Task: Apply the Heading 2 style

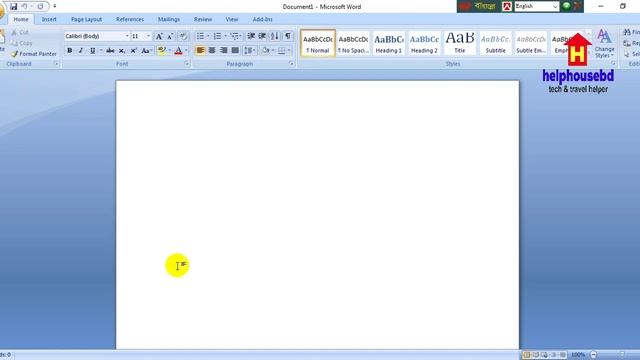Action: tap(424, 43)
